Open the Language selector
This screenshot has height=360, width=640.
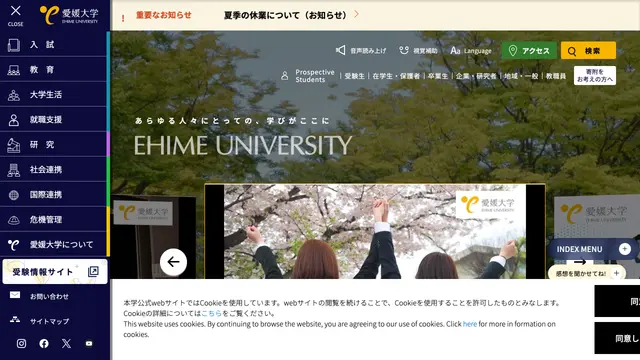click(471, 51)
